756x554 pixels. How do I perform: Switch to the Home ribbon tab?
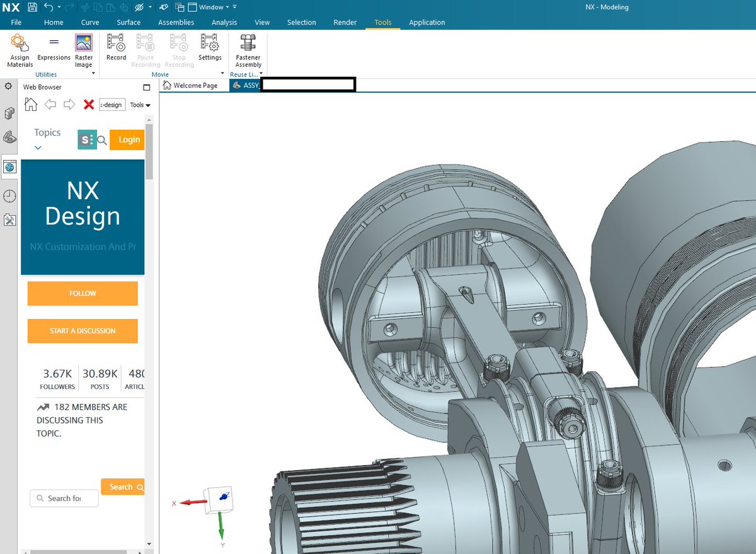54,22
